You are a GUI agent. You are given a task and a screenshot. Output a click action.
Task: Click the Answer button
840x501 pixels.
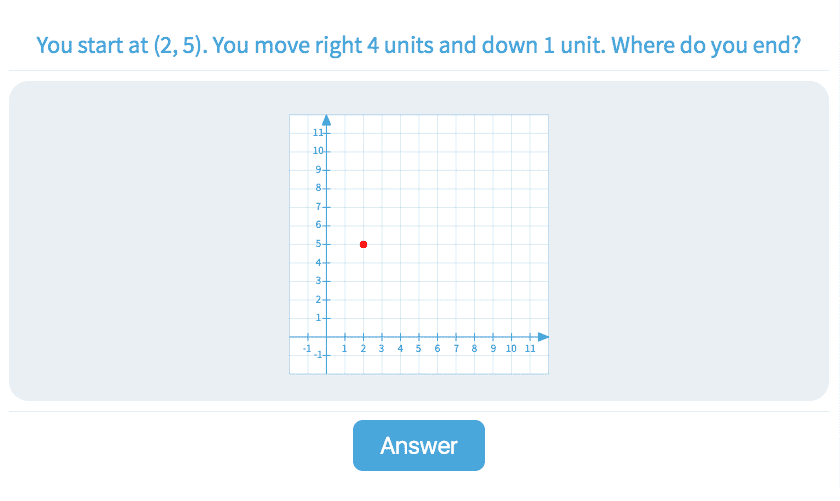[418, 446]
